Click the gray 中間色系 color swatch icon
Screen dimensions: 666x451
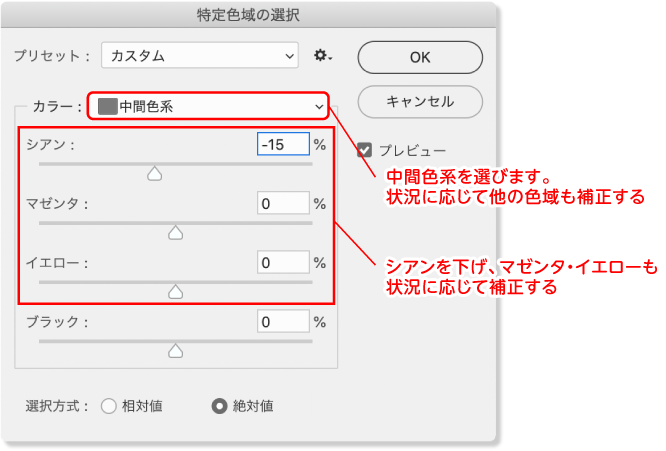pos(107,106)
